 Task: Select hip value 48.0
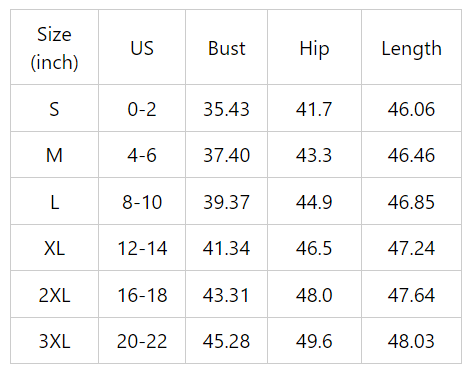click(314, 295)
